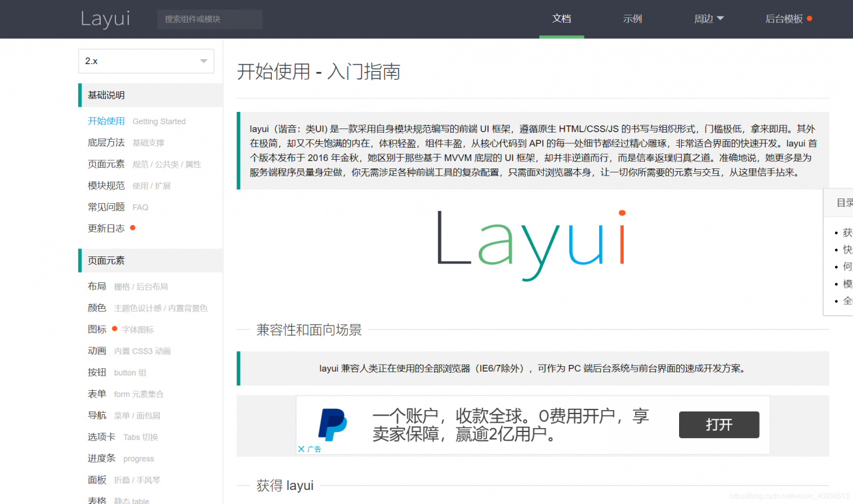Click the large Layui logo image
853x504 pixels.
click(x=532, y=244)
